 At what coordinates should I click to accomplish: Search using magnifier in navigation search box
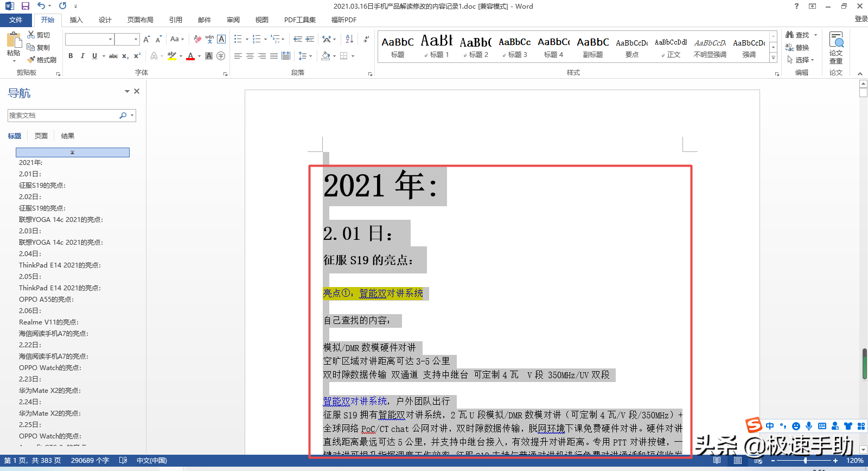tap(123, 116)
